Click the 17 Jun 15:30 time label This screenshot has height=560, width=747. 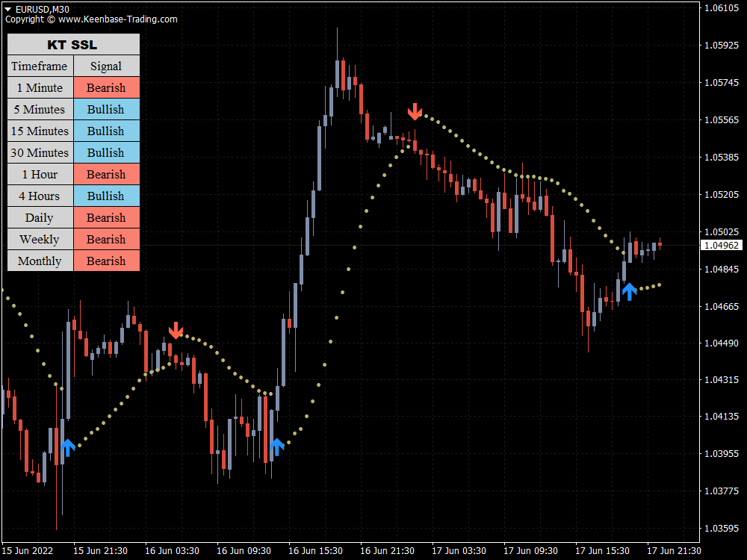(x=603, y=551)
